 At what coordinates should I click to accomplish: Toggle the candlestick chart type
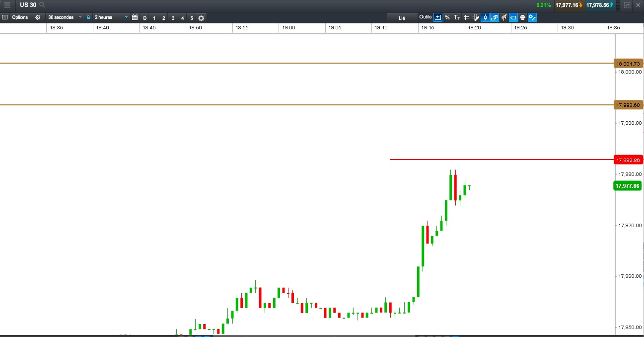pyautogui.click(x=485, y=17)
